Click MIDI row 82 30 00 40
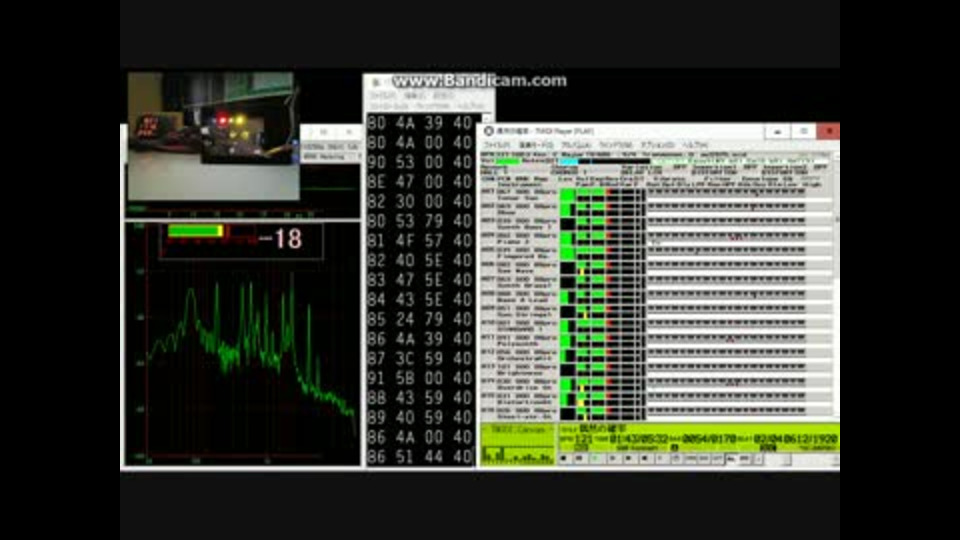The image size is (960, 540). tap(419, 201)
